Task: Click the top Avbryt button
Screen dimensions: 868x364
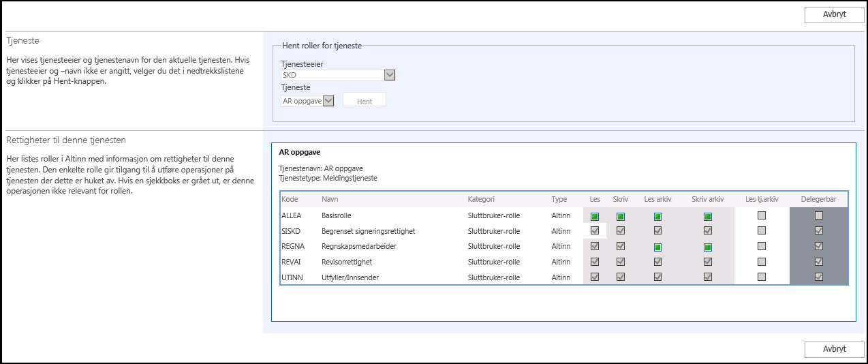Action: coord(834,14)
